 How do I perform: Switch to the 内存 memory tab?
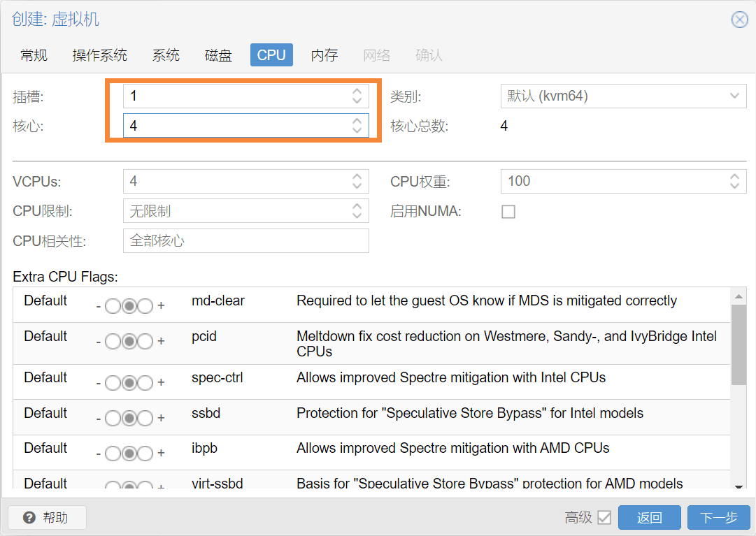[x=324, y=55]
